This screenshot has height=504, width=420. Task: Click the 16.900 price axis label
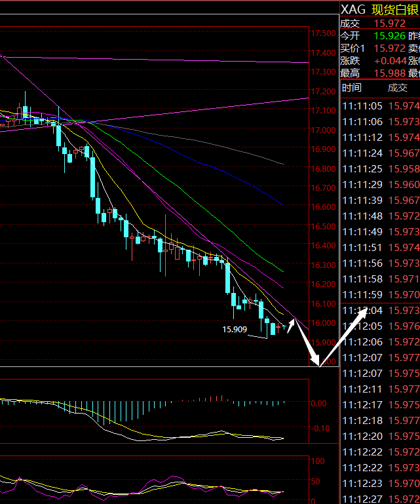(323, 149)
